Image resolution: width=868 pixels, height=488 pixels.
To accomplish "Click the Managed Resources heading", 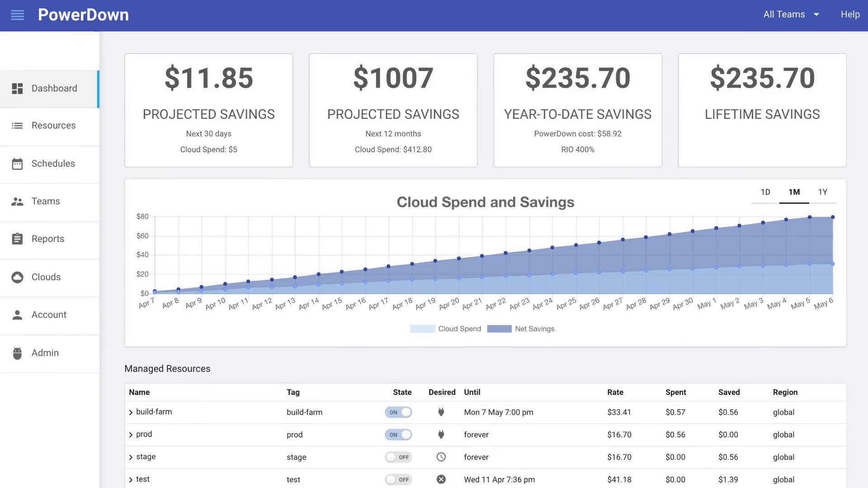I will (167, 369).
